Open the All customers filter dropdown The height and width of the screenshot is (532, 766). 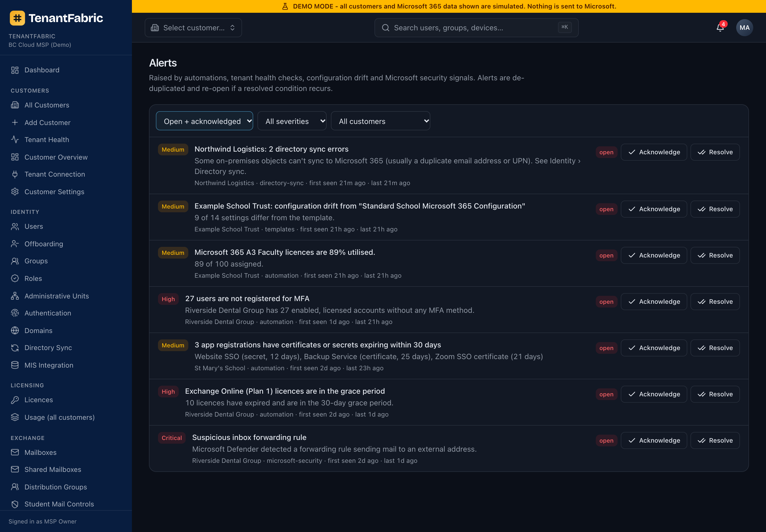point(380,121)
